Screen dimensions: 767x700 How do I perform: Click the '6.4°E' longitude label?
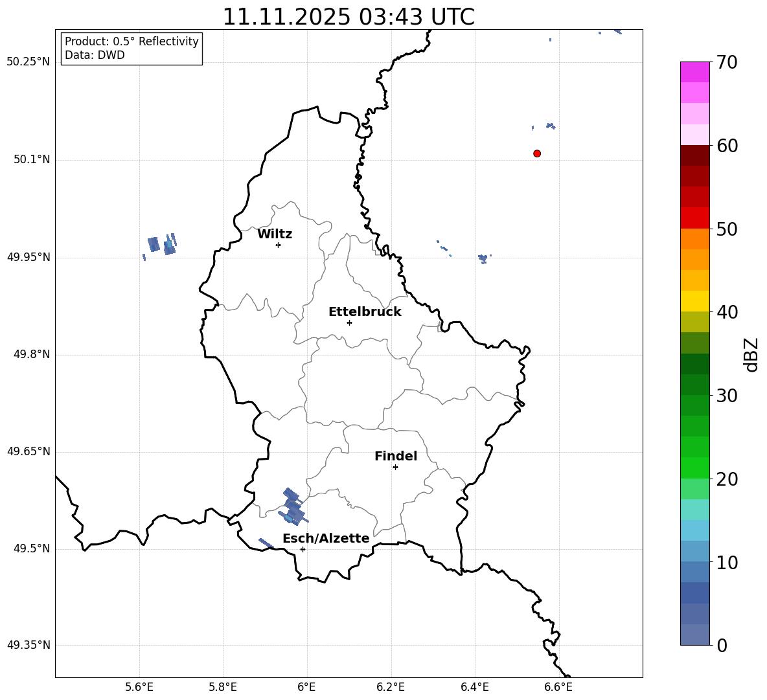click(x=474, y=687)
